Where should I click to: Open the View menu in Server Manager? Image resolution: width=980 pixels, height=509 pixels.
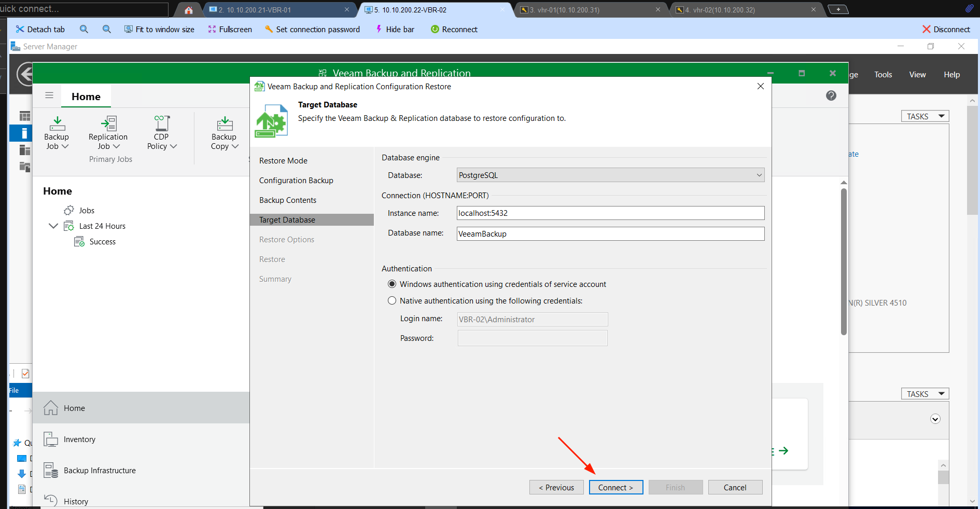tap(917, 74)
